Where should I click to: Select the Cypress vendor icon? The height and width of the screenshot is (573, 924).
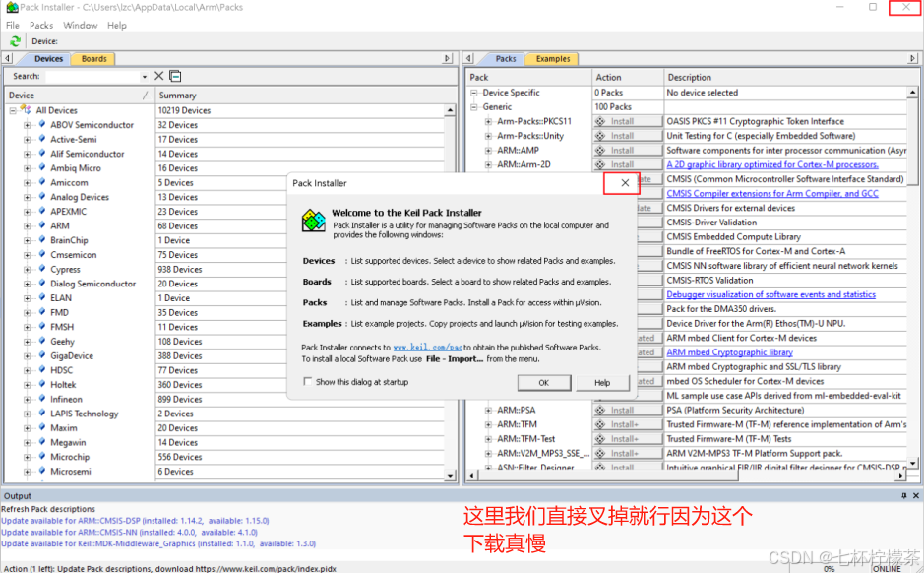42,269
